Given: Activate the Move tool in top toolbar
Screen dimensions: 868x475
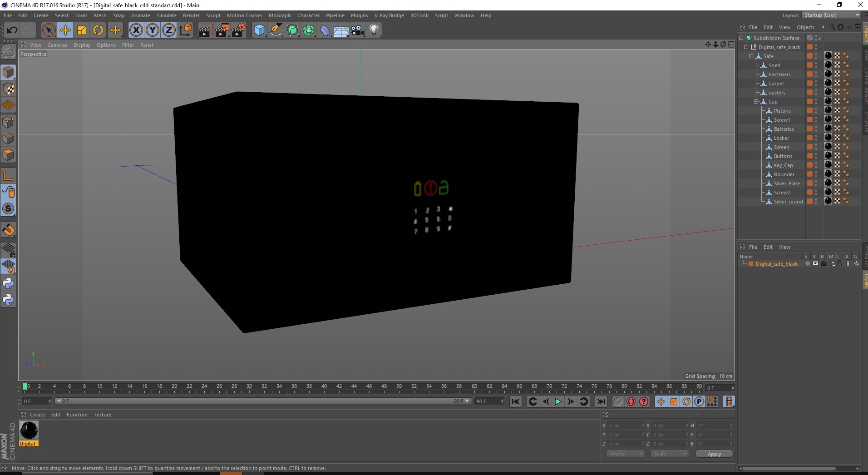Looking at the screenshot, I should point(65,30).
